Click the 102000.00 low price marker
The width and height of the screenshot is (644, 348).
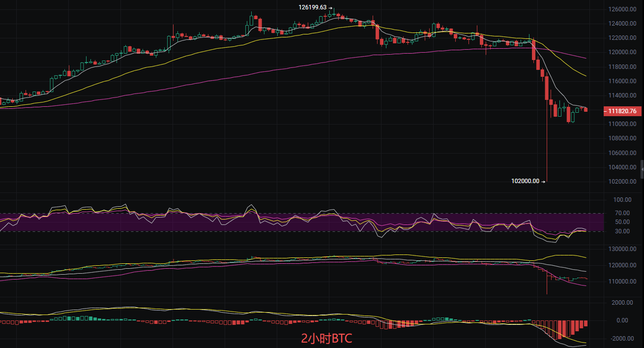tap(525, 181)
